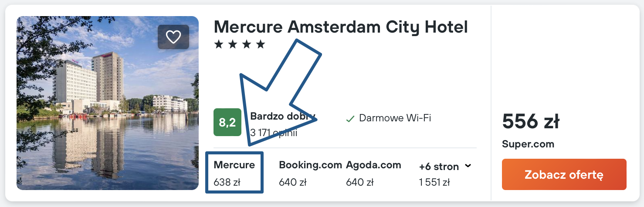Click the 638 zł Mercure price
644x207 pixels.
(227, 182)
